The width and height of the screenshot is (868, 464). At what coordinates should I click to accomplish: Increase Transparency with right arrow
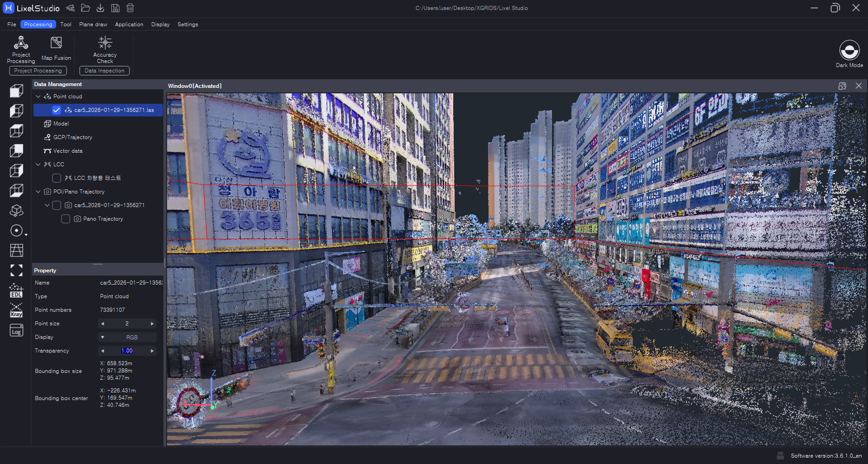coord(152,351)
